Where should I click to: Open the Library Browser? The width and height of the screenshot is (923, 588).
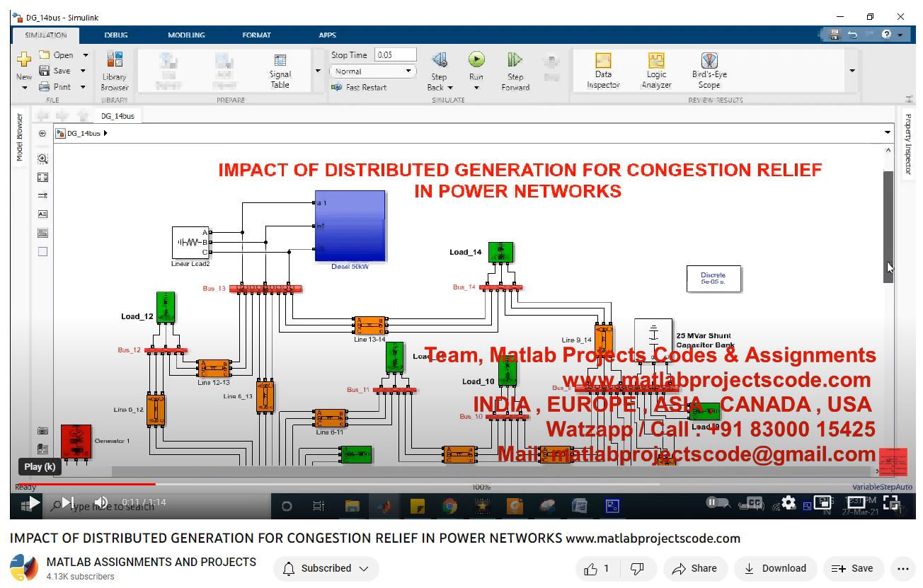click(x=114, y=71)
